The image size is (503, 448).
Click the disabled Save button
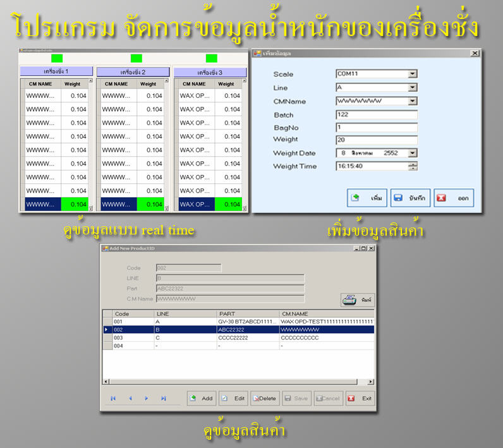point(297,398)
